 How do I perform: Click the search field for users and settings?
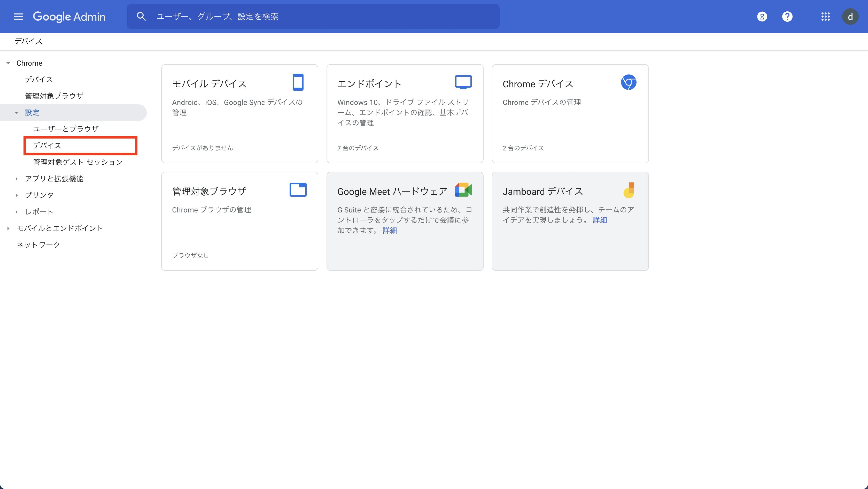pyautogui.click(x=313, y=17)
